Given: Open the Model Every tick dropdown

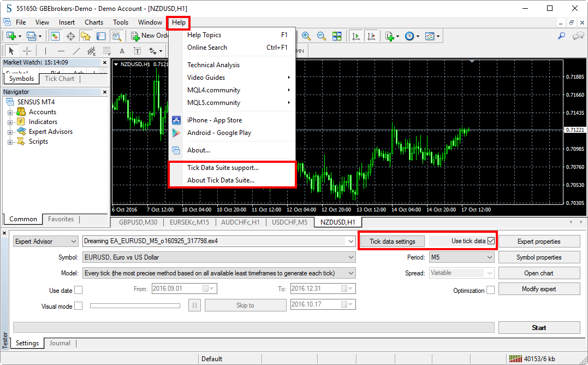Looking at the screenshot, I should 219,273.
